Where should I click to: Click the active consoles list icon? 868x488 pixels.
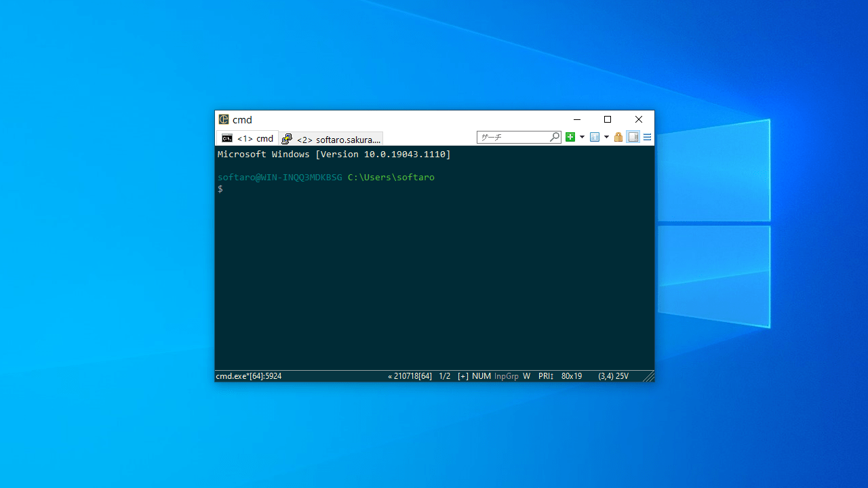pos(595,137)
